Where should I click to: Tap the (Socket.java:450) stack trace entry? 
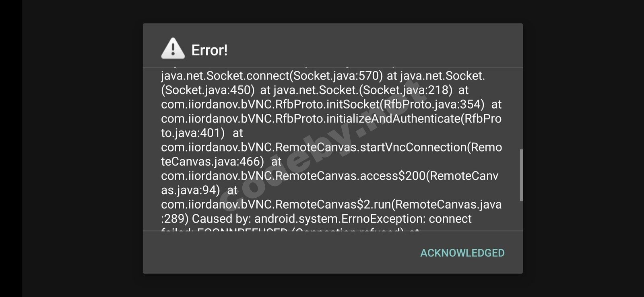[208, 90]
